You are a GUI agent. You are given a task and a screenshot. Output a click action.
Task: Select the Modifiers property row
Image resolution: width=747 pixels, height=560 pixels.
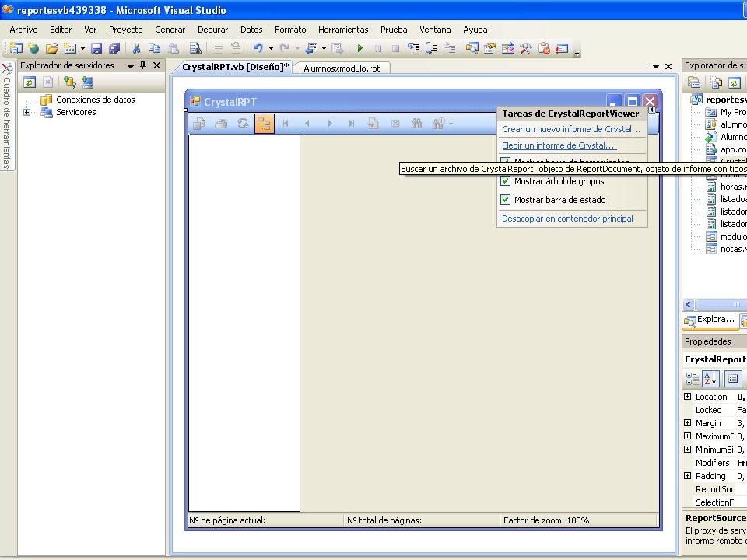[x=715, y=462]
